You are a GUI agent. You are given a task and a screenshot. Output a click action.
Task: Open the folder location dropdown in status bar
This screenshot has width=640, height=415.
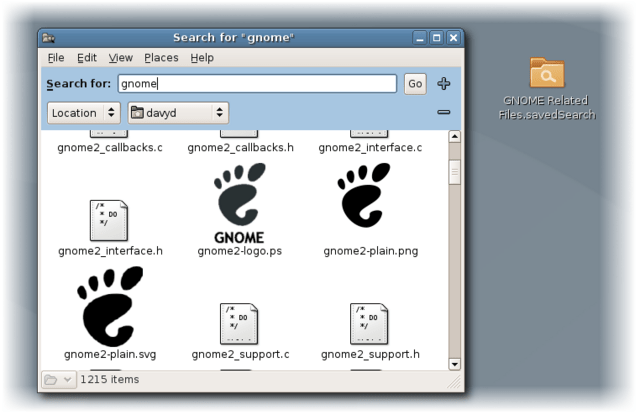pos(58,380)
